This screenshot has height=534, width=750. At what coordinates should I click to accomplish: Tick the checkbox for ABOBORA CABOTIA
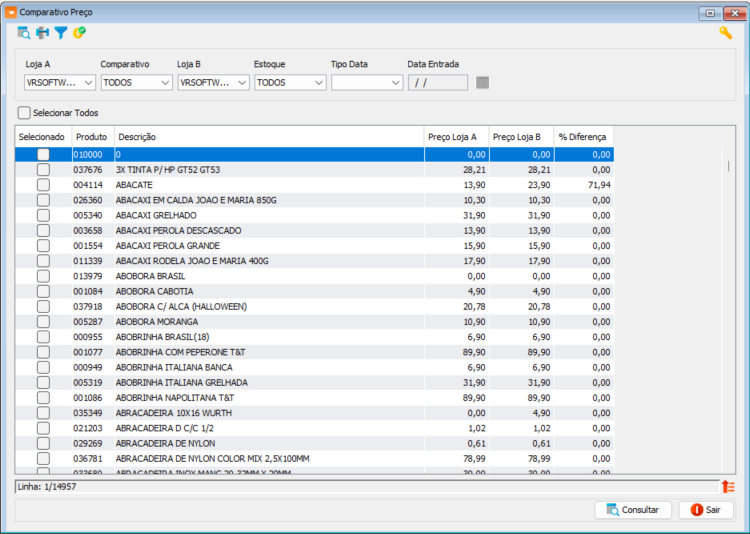coord(43,291)
